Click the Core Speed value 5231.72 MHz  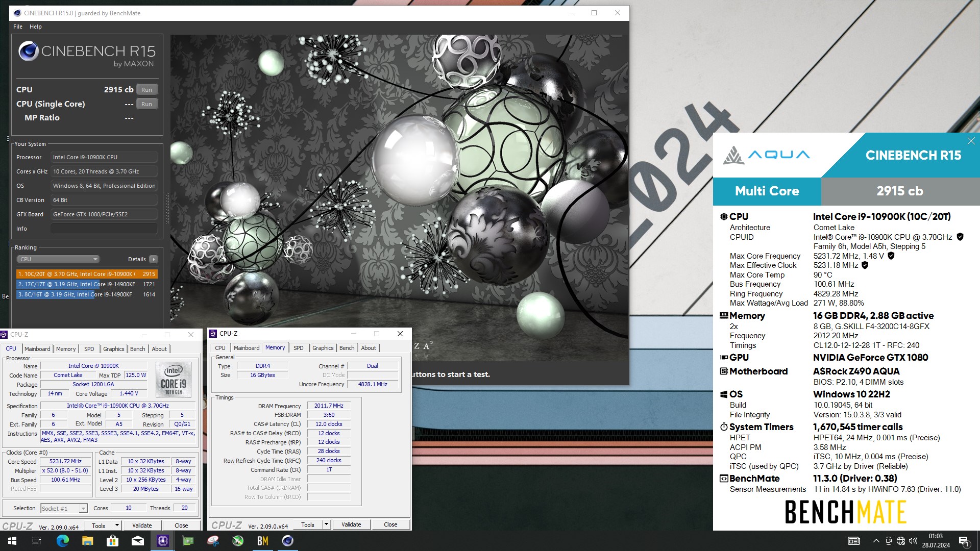(65, 461)
